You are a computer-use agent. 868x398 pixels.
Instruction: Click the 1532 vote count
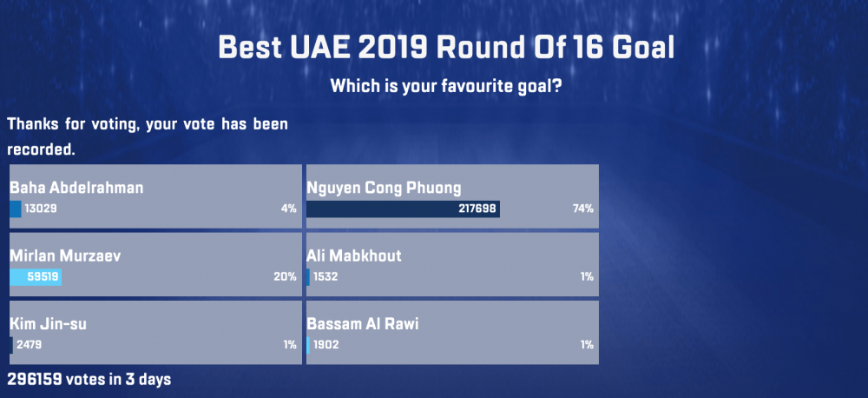(325, 277)
